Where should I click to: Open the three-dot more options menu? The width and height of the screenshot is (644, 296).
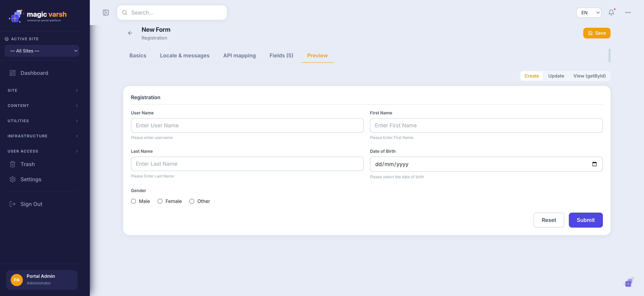628,13
